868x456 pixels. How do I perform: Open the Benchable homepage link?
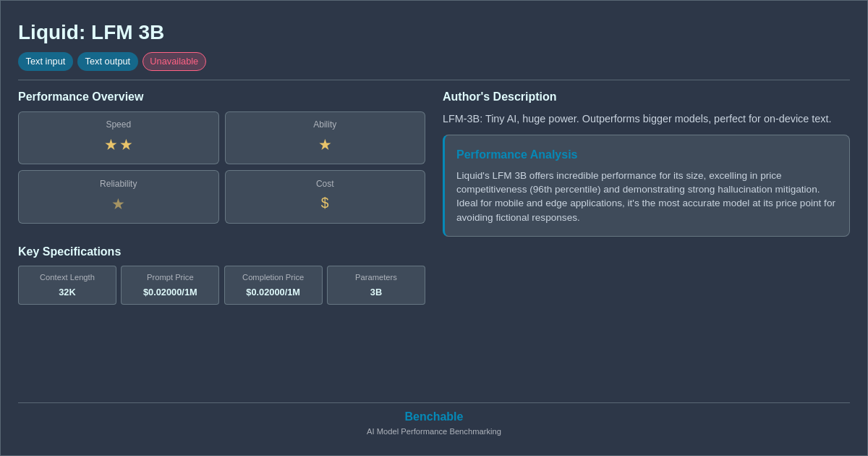pyautogui.click(x=434, y=416)
